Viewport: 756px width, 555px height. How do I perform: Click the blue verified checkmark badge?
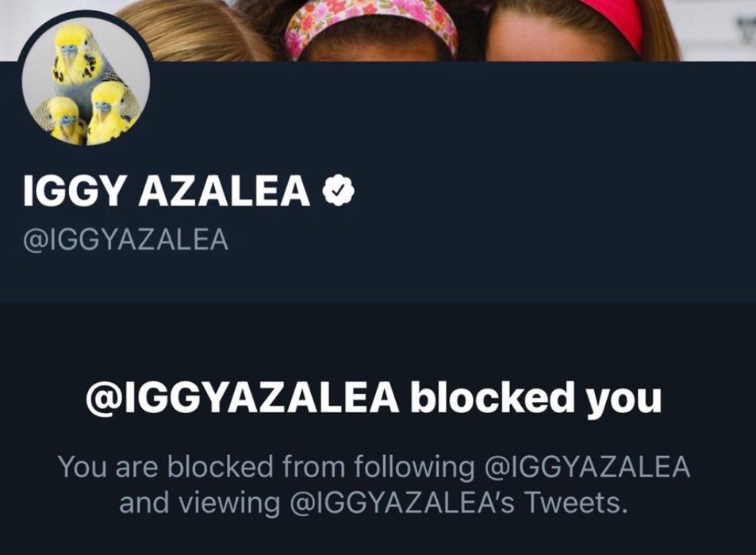(337, 192)
